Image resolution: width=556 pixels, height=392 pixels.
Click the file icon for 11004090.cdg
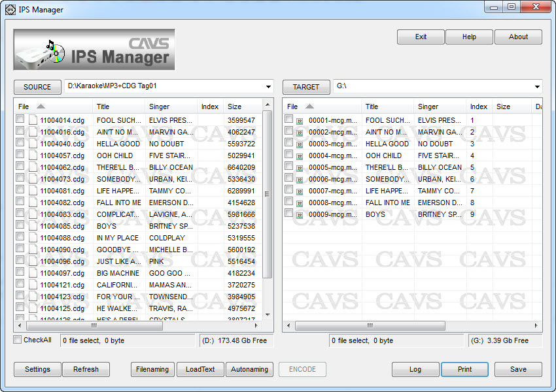click(x=33, y=250)
